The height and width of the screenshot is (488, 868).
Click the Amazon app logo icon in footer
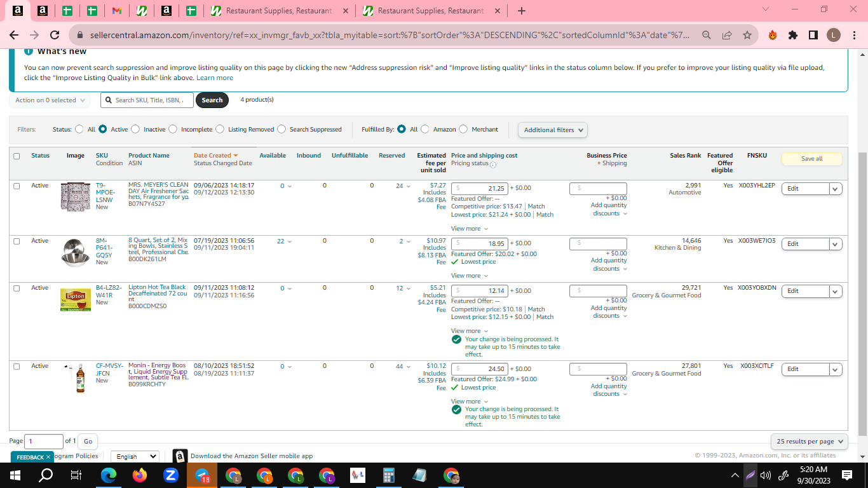180,456
